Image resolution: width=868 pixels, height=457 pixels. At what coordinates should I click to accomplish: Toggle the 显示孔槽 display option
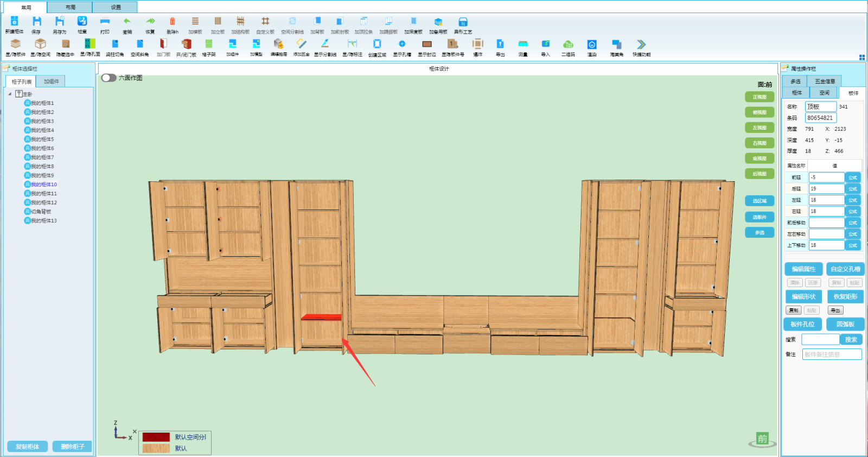point(402,45)
